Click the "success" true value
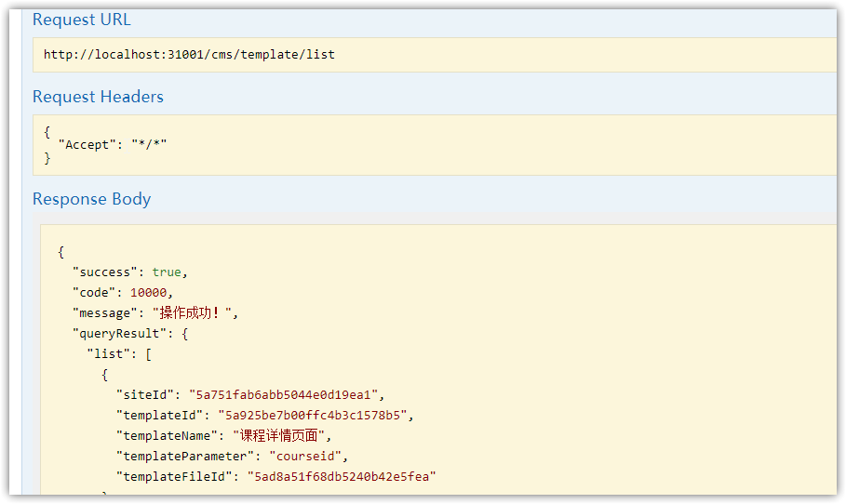The image size is (846, 504). [167, 272]
